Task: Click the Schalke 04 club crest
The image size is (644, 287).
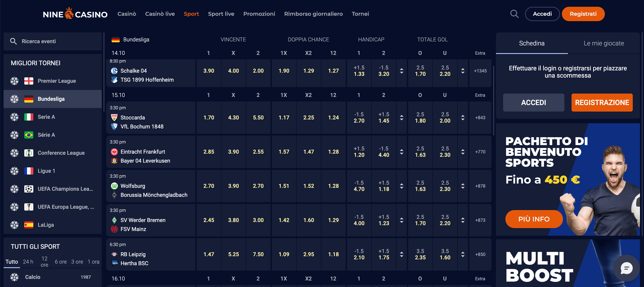Action: coord(115,71)
